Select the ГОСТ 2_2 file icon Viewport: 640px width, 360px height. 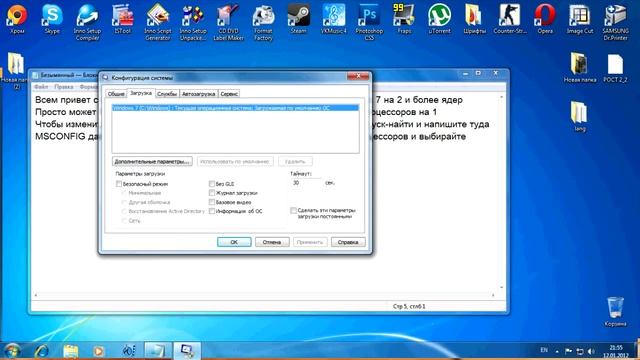click(615, 68)
